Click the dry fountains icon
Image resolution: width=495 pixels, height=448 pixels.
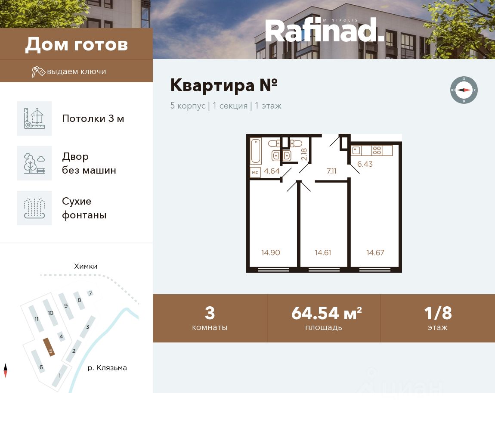tap(34, 208)
